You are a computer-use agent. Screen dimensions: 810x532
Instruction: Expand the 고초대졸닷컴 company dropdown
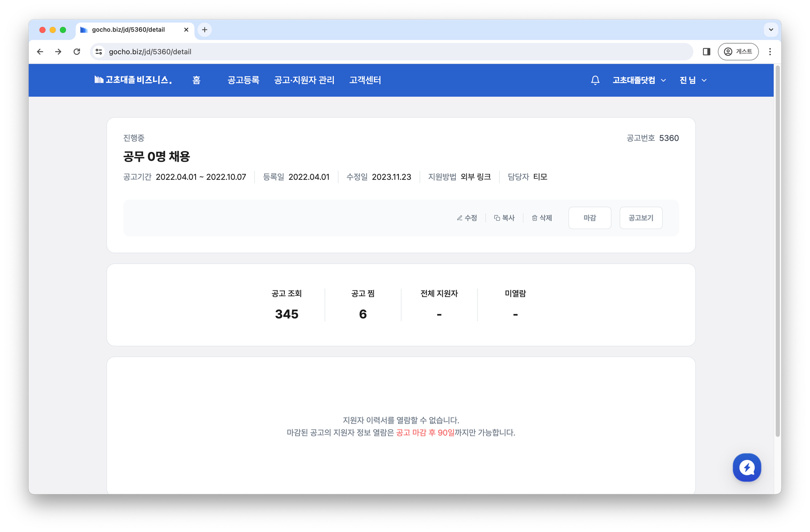(x=639, y=80)
